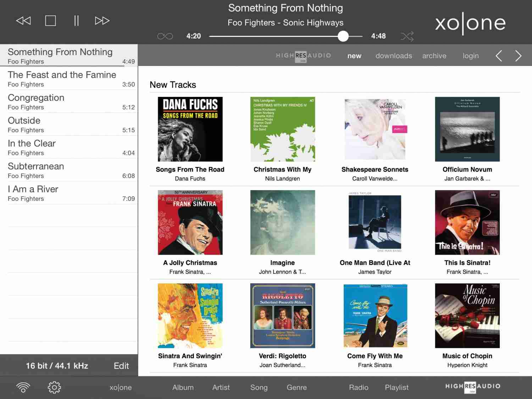
Task: Click the Hyperion Knight artist name
Action: click(467, 365)
